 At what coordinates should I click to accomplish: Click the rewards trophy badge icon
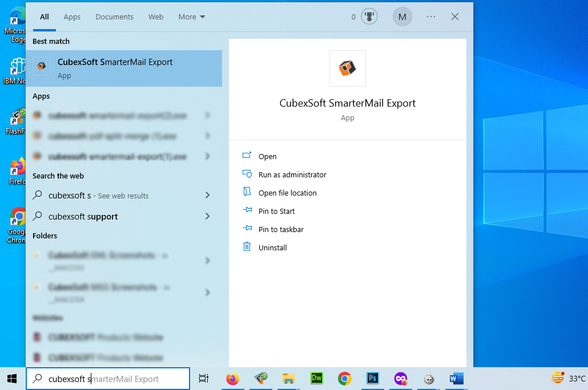click(369, 17)
